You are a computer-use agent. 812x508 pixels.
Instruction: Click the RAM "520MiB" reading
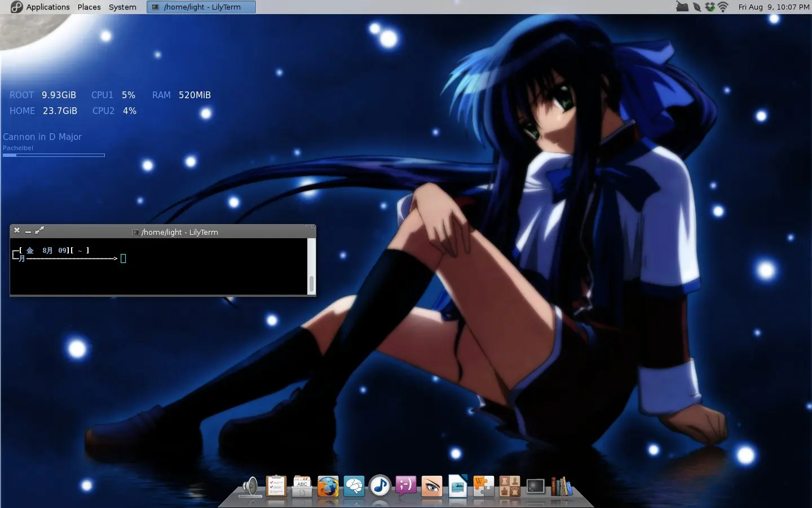point(195,95)
